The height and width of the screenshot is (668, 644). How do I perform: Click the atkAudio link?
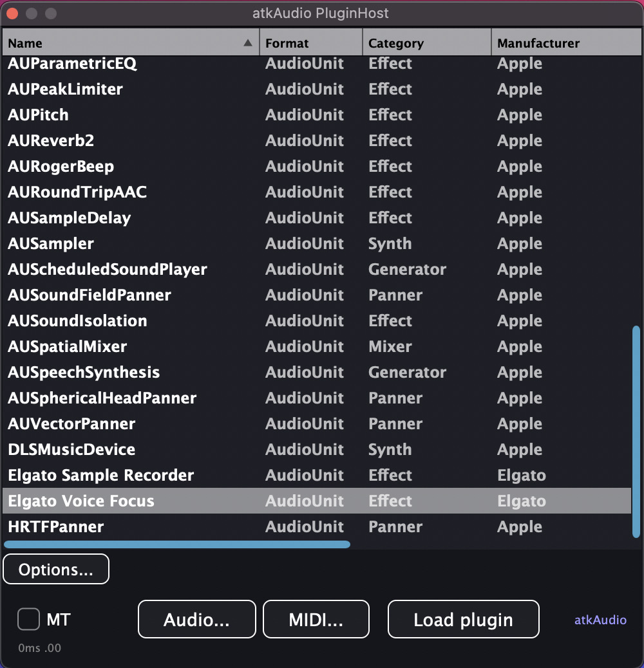tap(600, 620)
